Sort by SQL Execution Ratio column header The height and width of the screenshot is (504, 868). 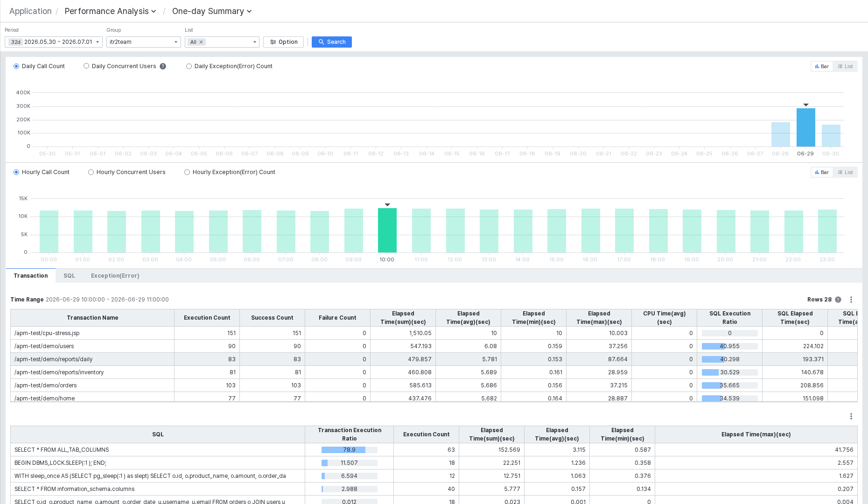(x=730, y=318)
